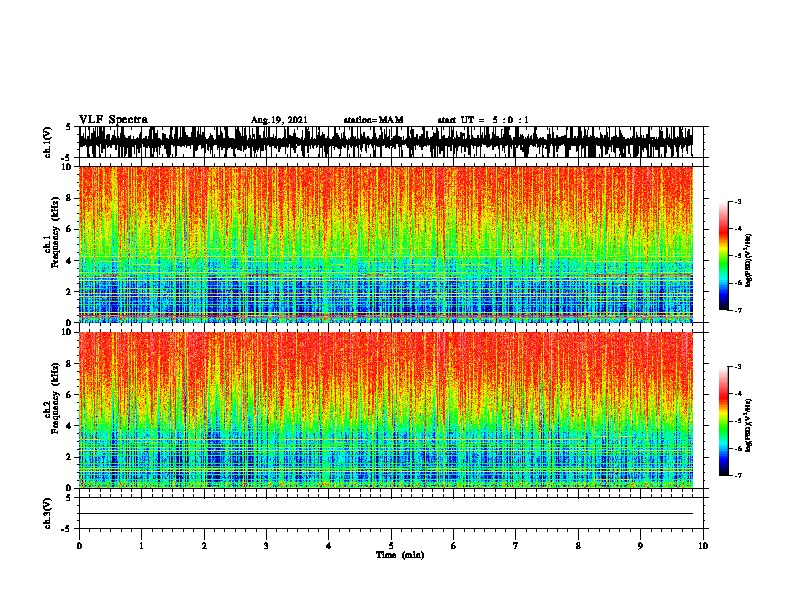Screen dimensions: 792x612
Task: Click the ch.1 color bar "-3" label
Action: point(738,202)
